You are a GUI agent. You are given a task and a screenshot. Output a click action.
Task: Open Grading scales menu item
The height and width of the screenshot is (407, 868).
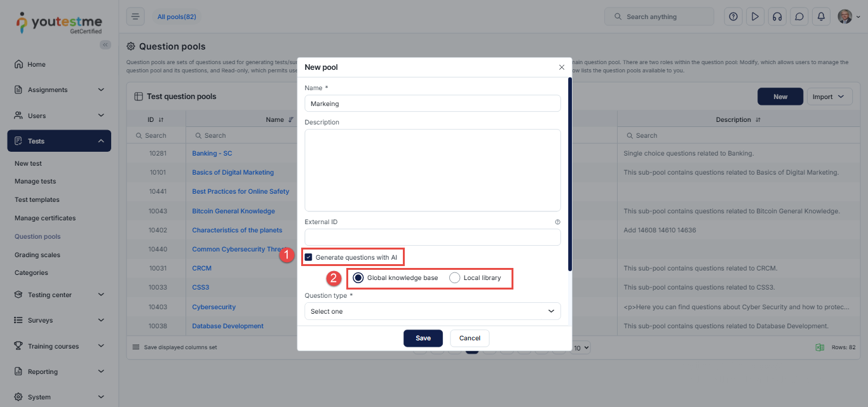[x=37, y=255]
